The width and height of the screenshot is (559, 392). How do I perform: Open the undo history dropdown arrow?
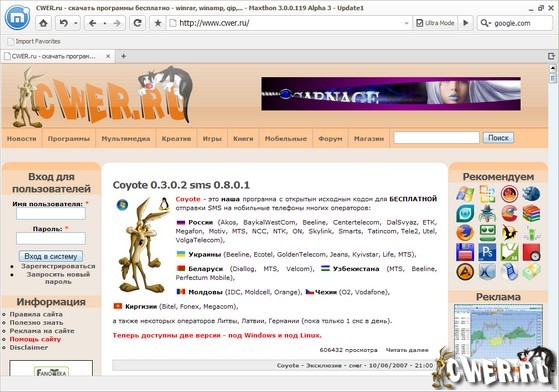coord(76,23)
